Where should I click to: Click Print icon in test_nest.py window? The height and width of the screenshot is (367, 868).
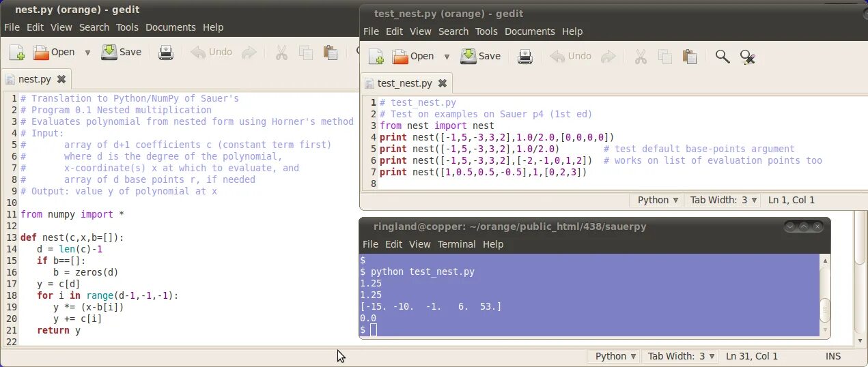[x=525, y=57]
